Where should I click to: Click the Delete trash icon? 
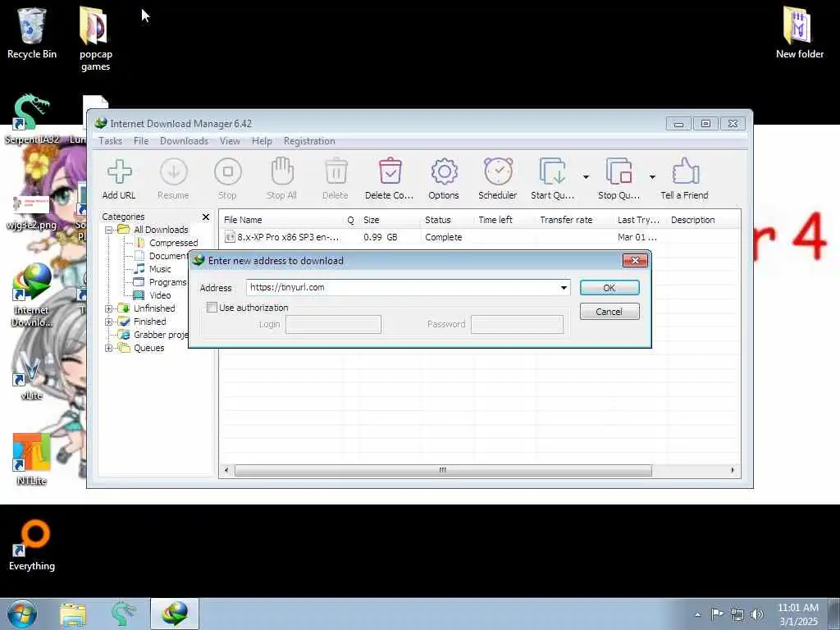coord(336,172)
